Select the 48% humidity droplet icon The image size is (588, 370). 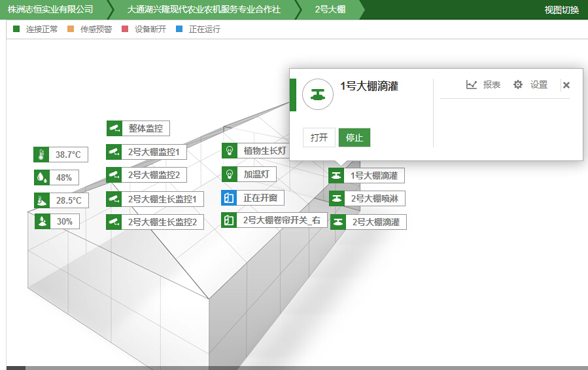(x=42, y=177)
